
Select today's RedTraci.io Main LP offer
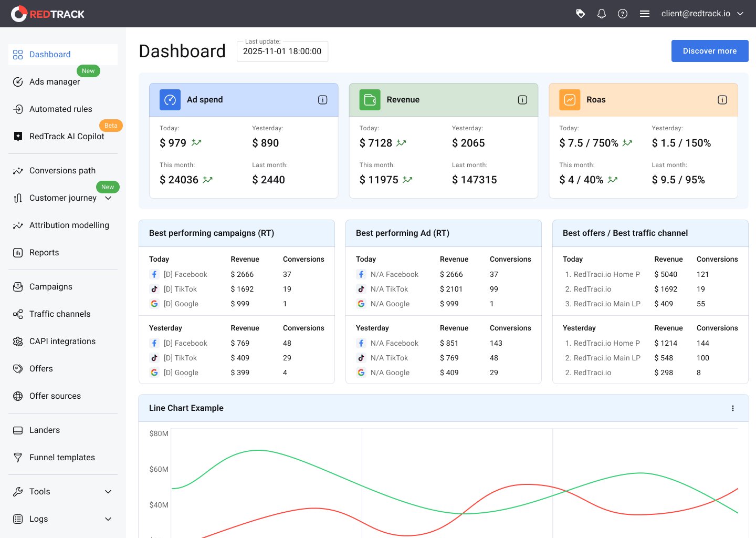click(650, 304)
